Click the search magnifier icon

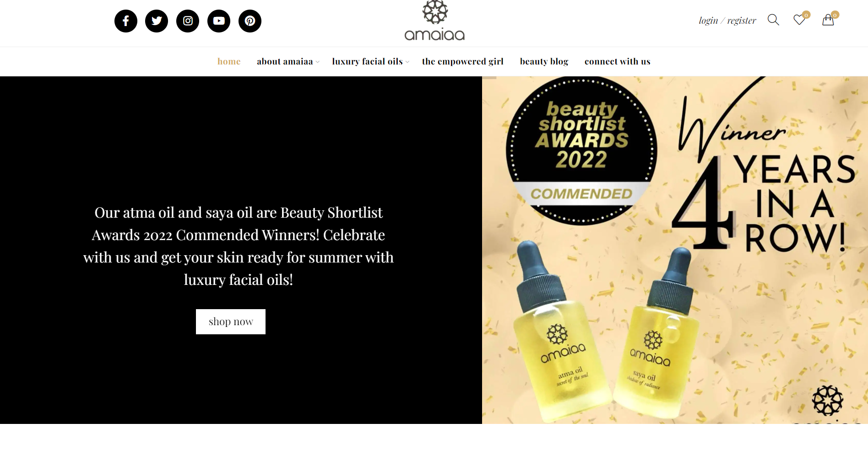click(773, 20)
